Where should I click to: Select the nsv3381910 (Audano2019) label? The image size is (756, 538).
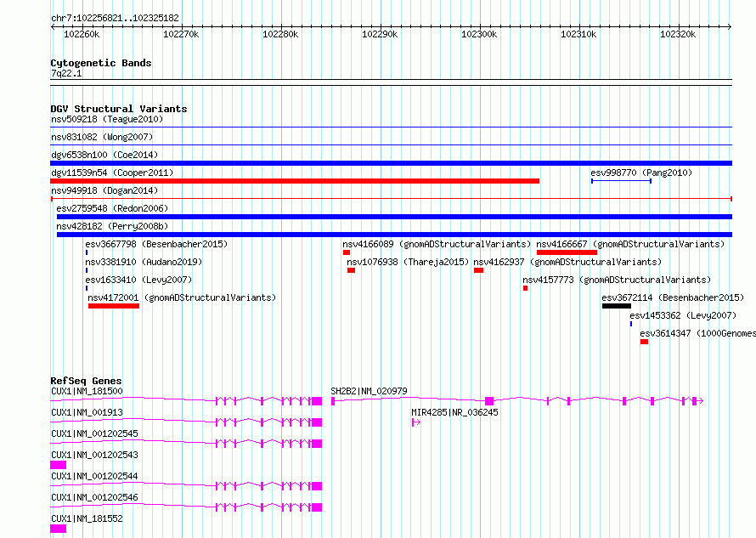point(144,262)
